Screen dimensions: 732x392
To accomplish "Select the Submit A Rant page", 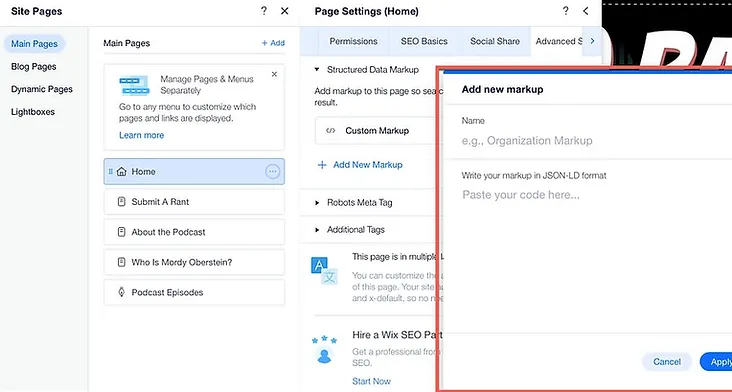I will tap(194, 202).
